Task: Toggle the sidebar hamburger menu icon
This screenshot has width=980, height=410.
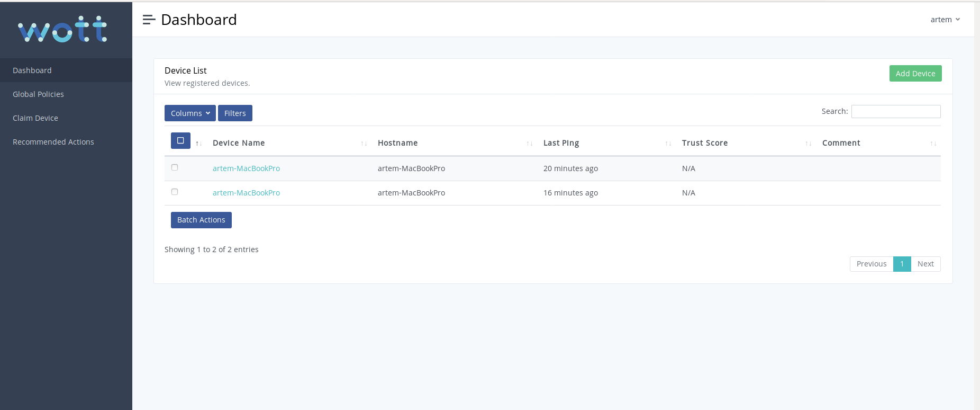Action: (149, 20)
